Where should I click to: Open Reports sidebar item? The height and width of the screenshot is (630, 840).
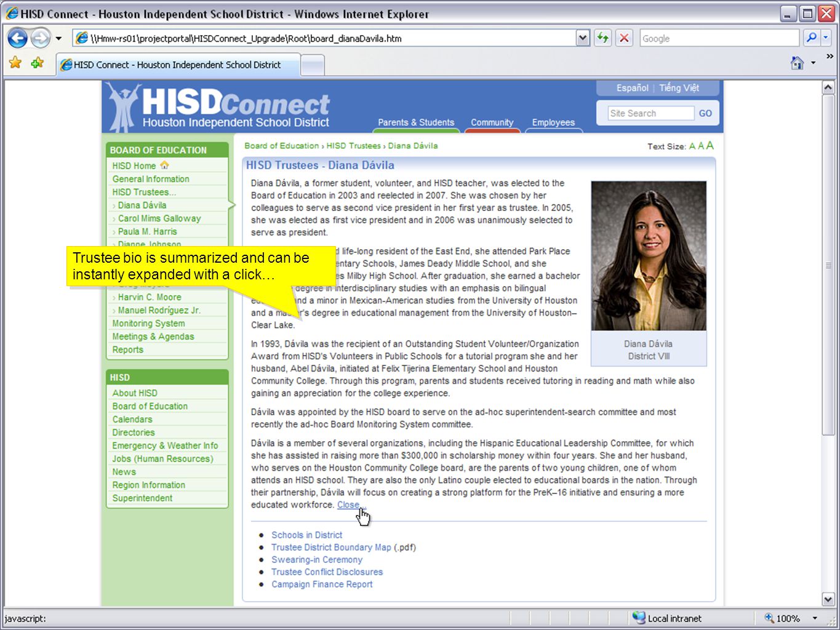127,349
